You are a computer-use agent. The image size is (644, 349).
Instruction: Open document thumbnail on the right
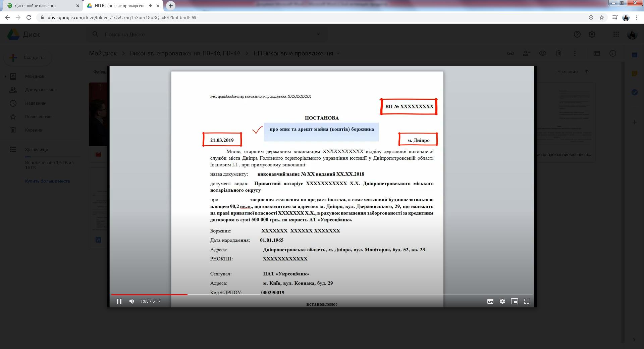(x=566, y=122)
